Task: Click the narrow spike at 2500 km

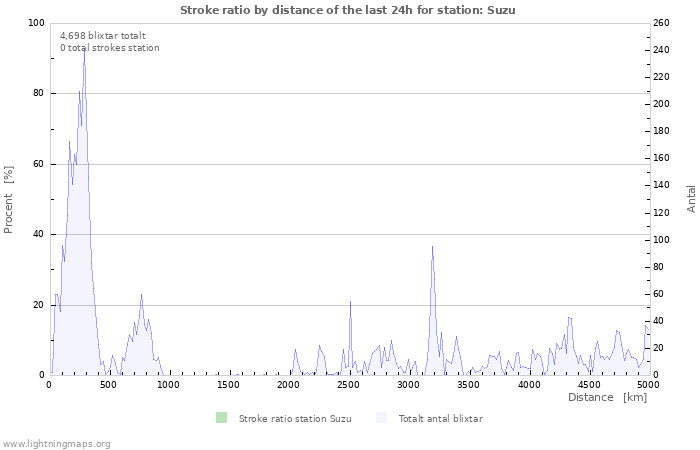Action: click(350, 301)
